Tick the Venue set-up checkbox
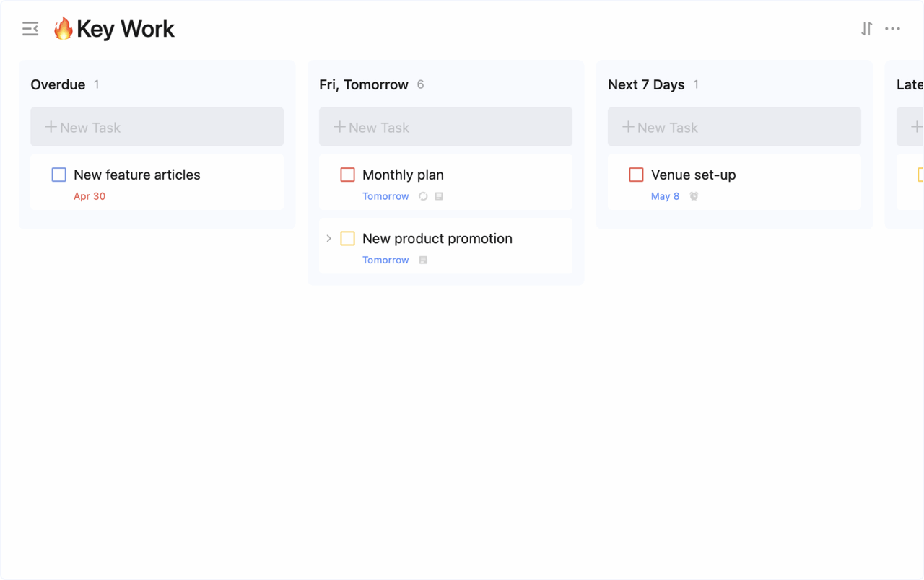Image resolution: width=924 pixels, height=580 pixels. (x=636, y=175)
